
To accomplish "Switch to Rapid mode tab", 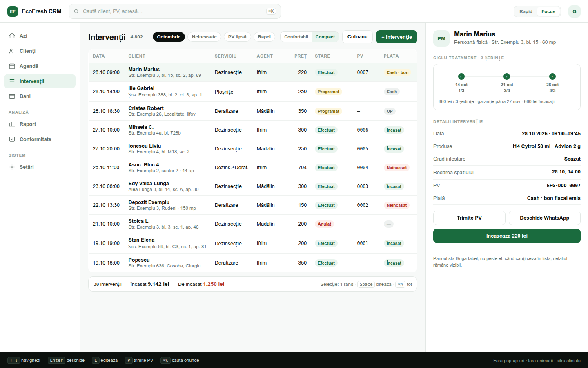I will coord(526,11).
